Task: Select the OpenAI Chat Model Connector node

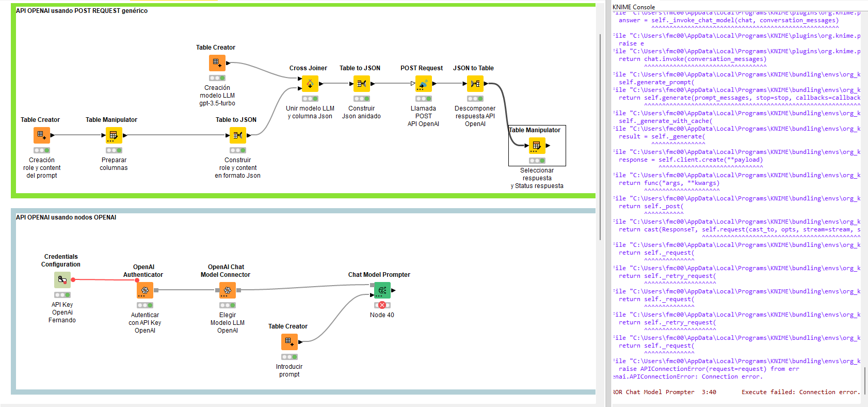Action: (x=228, y=290)
